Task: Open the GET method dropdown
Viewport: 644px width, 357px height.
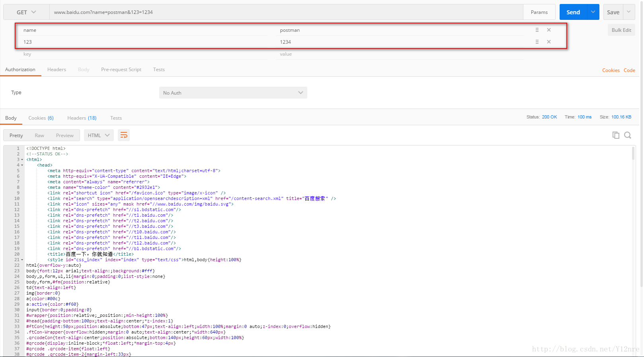Action: pyautogui.click(x=26, y=12)
